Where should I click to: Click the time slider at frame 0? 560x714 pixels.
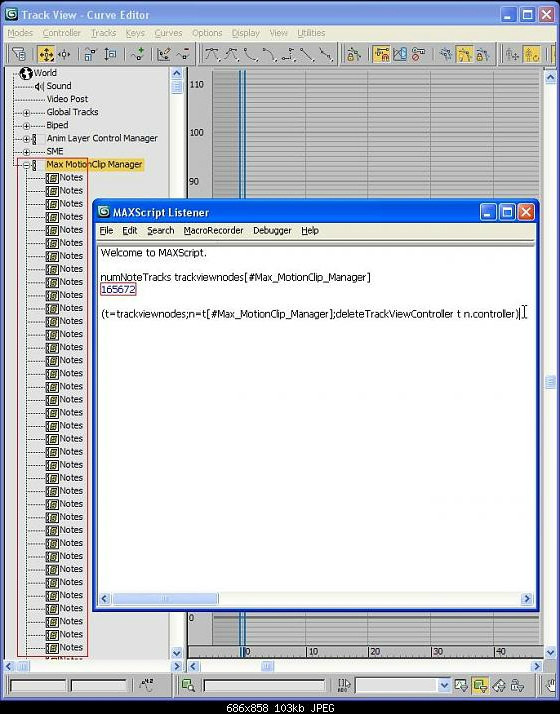coord(242,652)
